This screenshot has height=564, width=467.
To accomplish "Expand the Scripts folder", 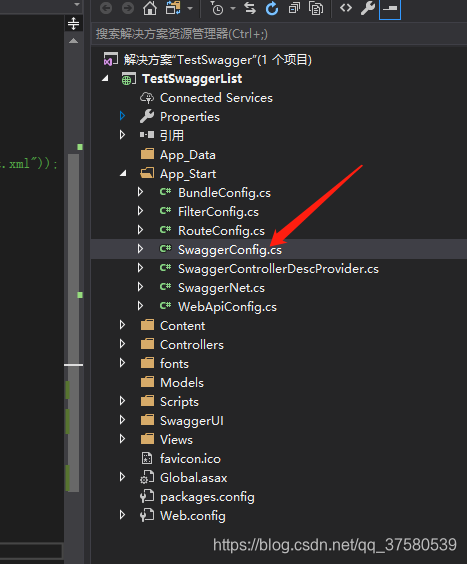I will click(122, 401).
